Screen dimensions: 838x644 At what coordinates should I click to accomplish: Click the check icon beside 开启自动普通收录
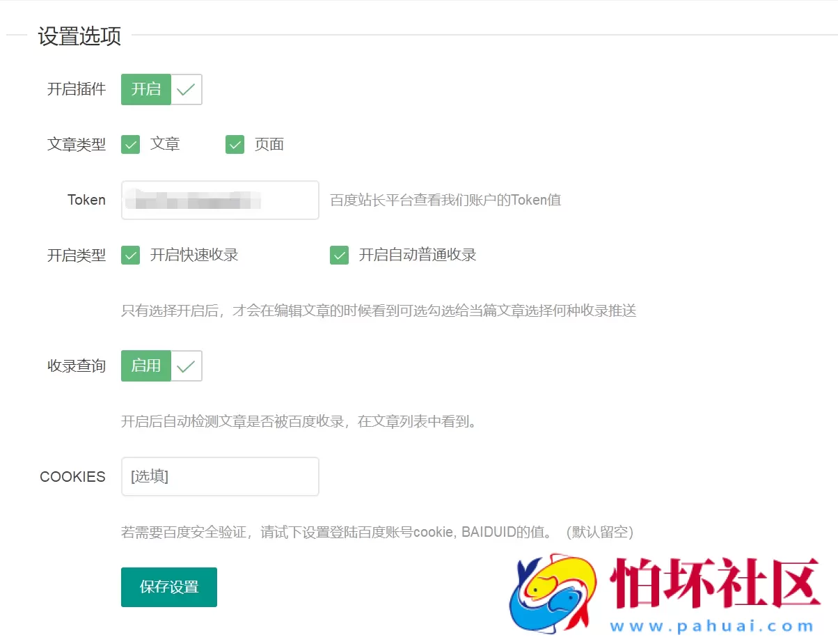pos(339,255)
